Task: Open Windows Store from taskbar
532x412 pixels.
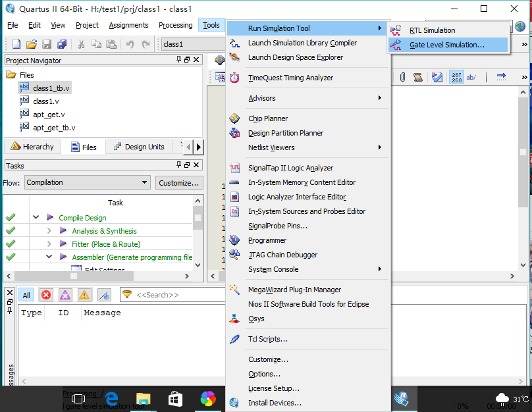Action: [175, 399]
